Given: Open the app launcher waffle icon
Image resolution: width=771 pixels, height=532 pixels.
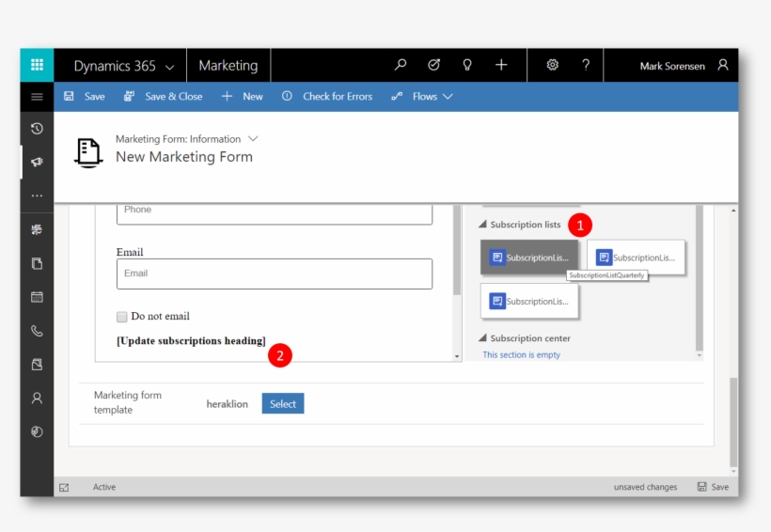Looking at the screenshot, I should pos(37,65).
